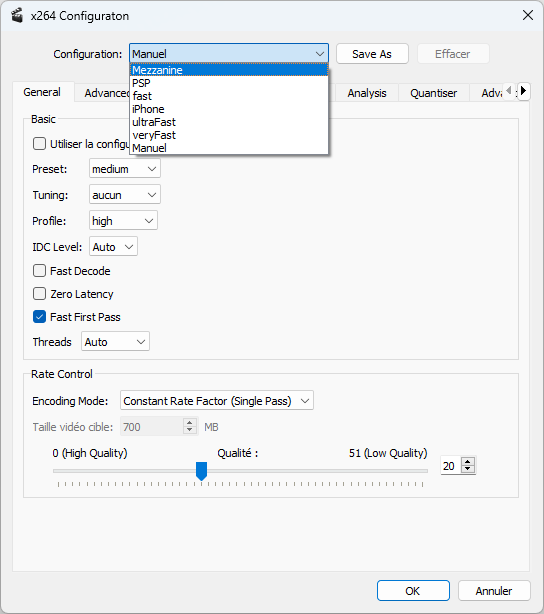544x614 pixels.
Task: Click the target size spinner up arrow
Action: 190,423
